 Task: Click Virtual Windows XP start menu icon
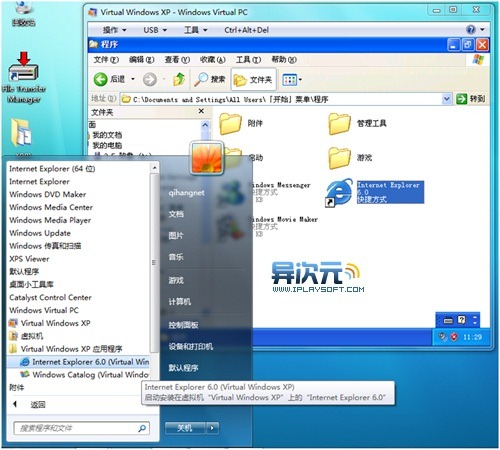pyautogui.click(x=13, y=323)
